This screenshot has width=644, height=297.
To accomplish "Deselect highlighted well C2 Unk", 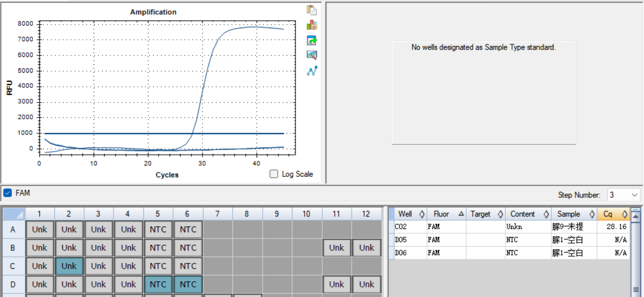I will click(x=69, y=266).
